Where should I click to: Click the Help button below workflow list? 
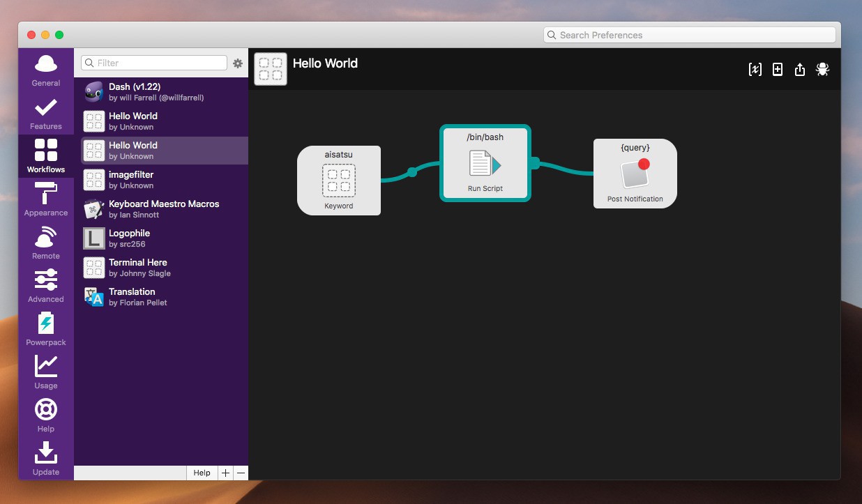tap(202, 473)
